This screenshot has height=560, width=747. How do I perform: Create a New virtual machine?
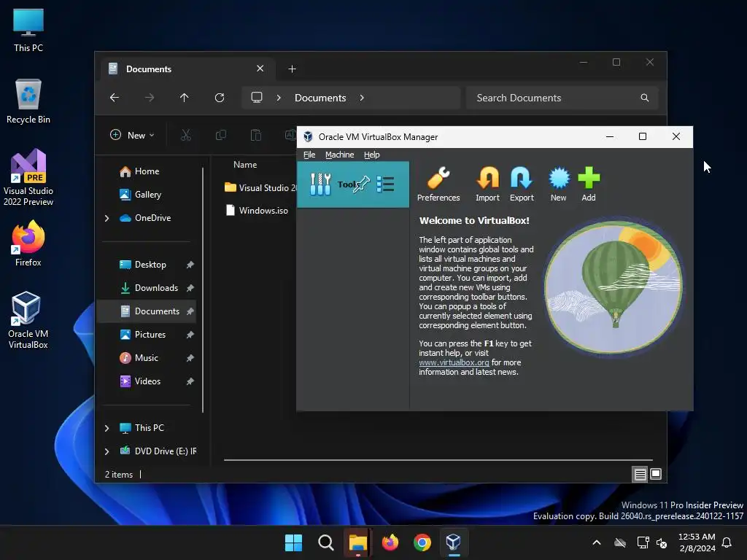pyautogui.click(x=558, y=184)
